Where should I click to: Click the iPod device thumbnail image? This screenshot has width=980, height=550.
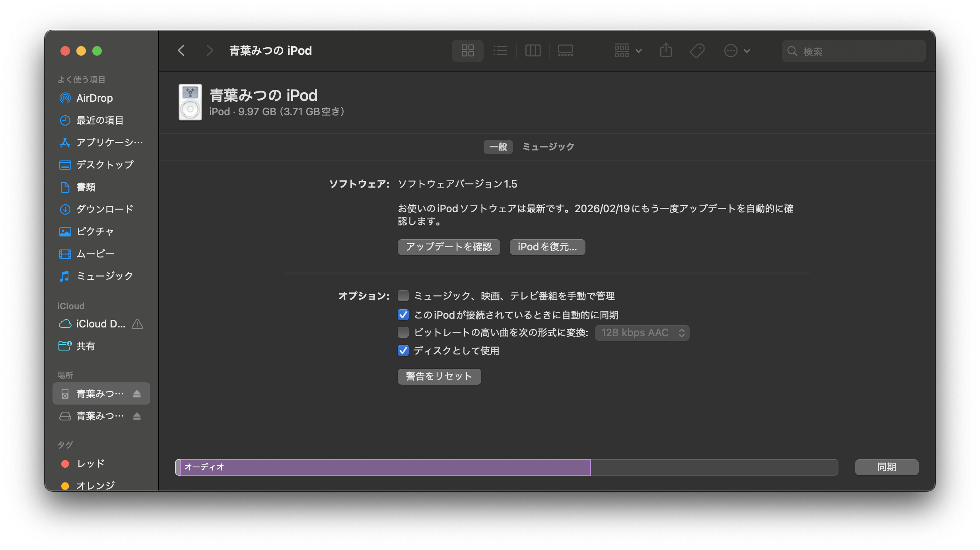click(x=190, y=102)
